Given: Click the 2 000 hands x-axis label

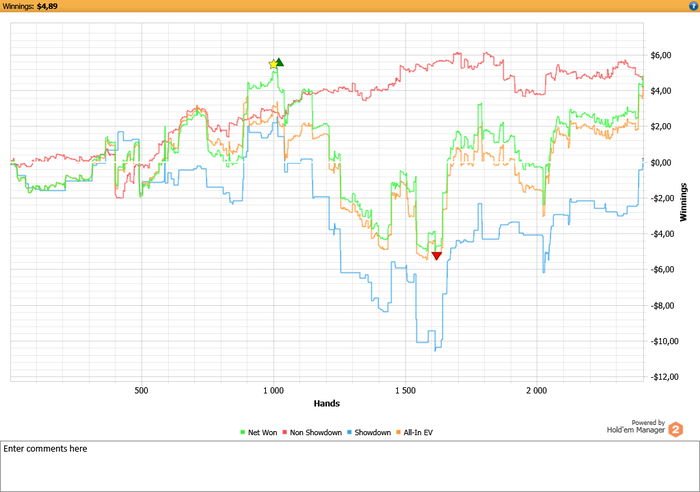Looking at the screenshot, I should 537,391.
